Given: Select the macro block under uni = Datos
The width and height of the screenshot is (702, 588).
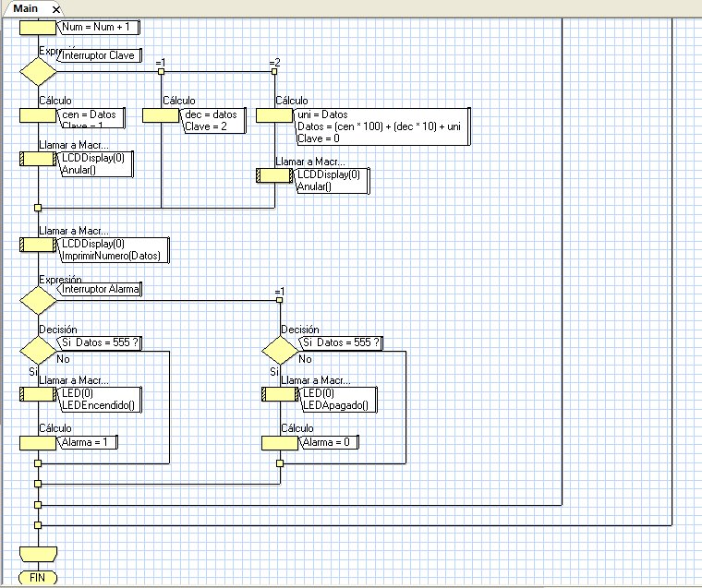Looking at the screenshot, I should [x=274, y=175].
